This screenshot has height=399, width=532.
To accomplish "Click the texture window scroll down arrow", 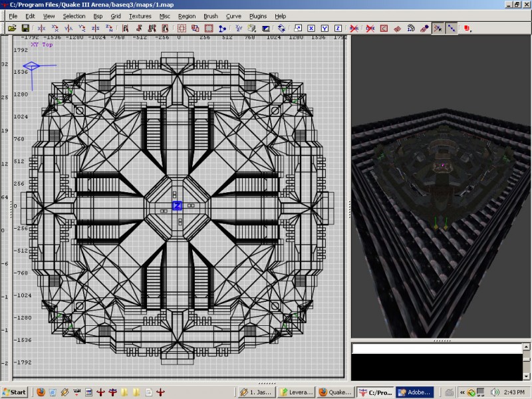I will click(x=526, y=376).
